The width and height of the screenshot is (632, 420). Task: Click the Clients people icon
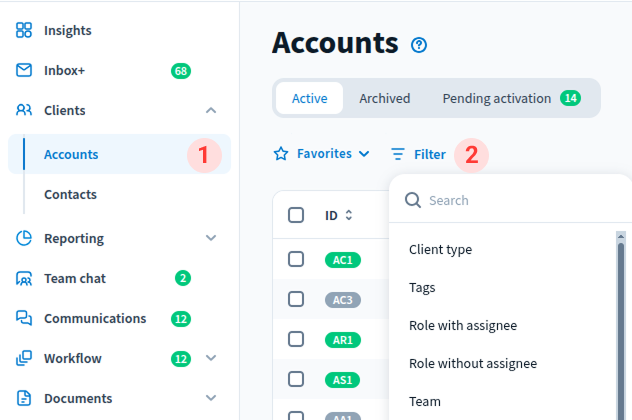[x=24, y=111]
